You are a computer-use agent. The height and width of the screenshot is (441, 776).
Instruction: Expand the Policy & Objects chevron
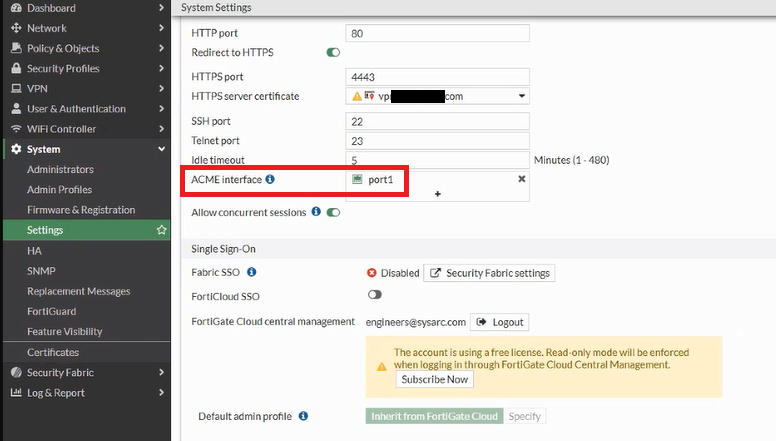coord(161,48)
